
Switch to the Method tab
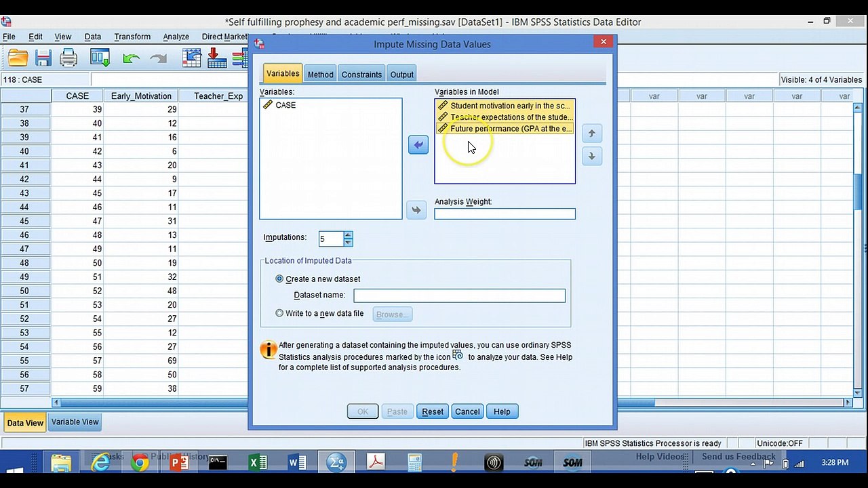(320, 75)
